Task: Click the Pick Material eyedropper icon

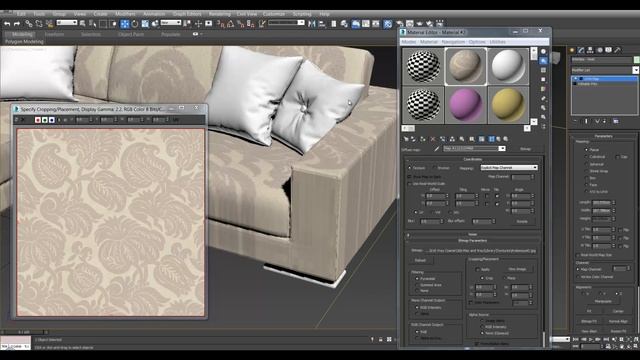Action: pos(437,149)
